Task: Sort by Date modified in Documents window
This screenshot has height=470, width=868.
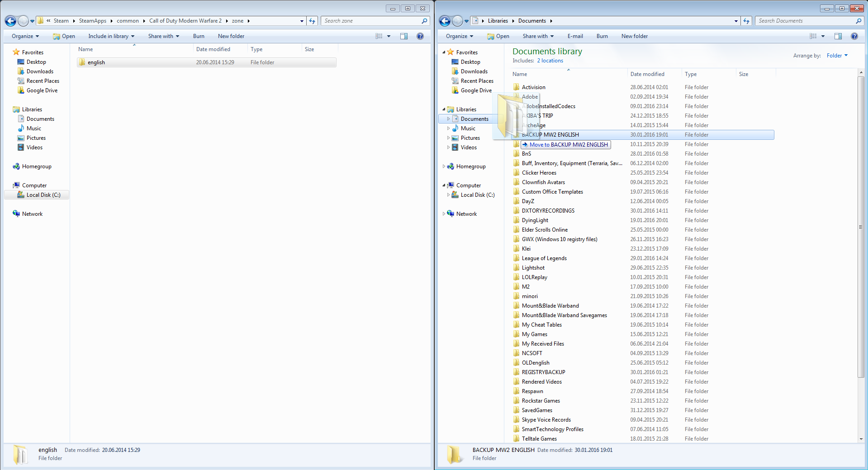Action: click(647, 74)
